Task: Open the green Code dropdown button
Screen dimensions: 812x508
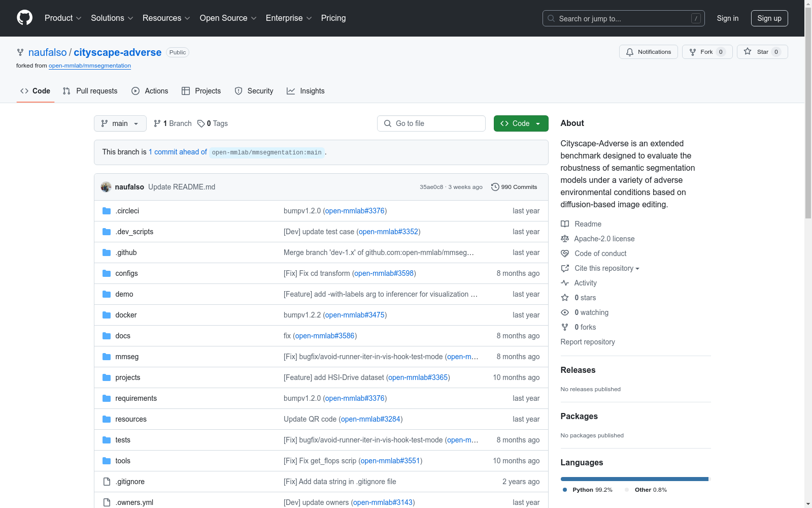Action: tap(521, 123)
